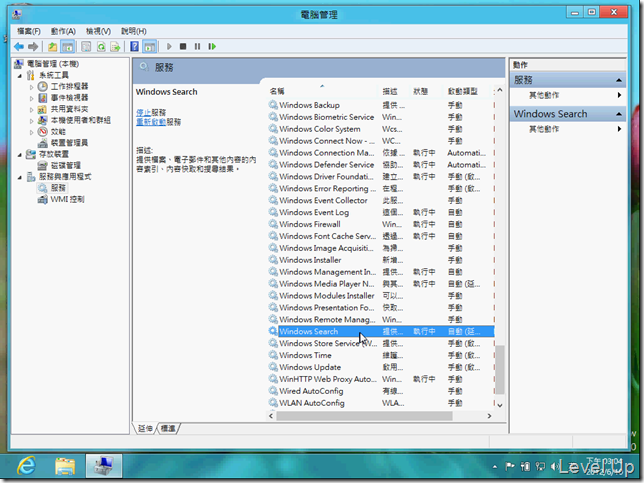Collapse the 服務與應用程式 tree node

coord(19,177)
